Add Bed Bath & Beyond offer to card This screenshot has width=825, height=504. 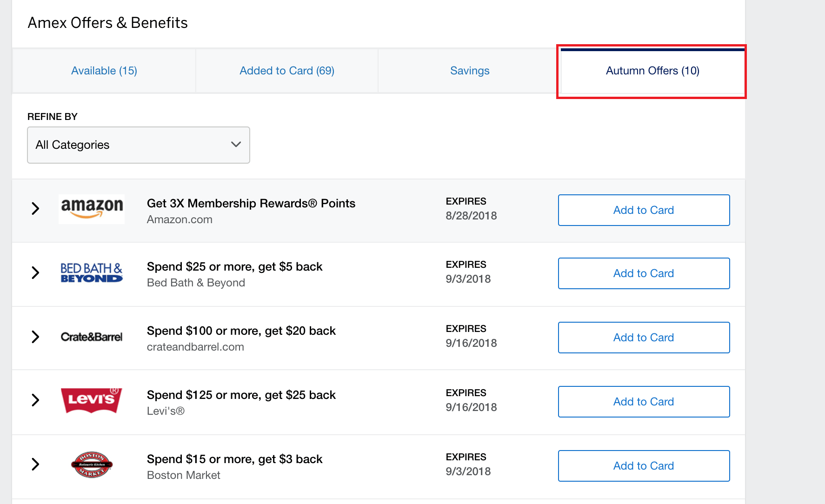(x=644, y=273)
